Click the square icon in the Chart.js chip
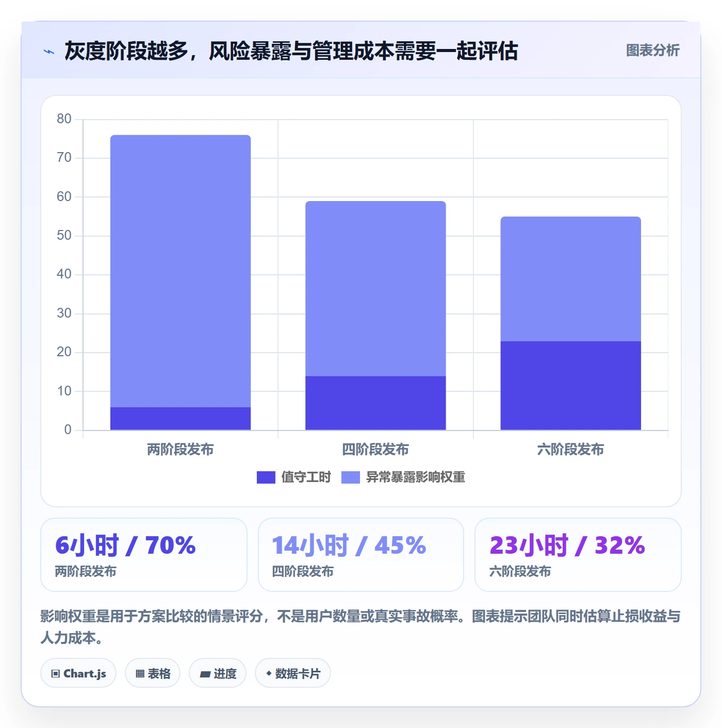The image size is (722, 728). pos(56,673)
